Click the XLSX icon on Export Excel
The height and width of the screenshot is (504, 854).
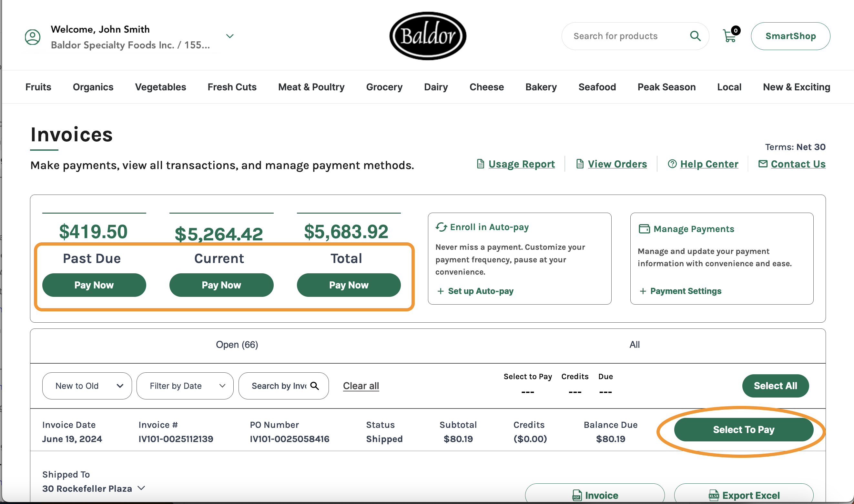pyautogui.click(x=714, y=495)
